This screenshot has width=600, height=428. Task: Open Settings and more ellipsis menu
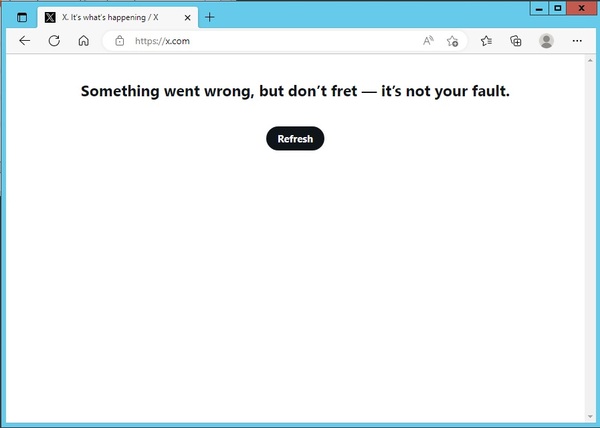tap(577, 41)
